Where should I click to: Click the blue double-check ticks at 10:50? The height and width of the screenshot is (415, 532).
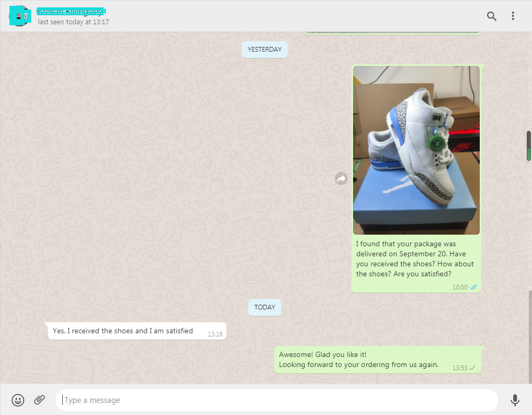tap(473, 287)
